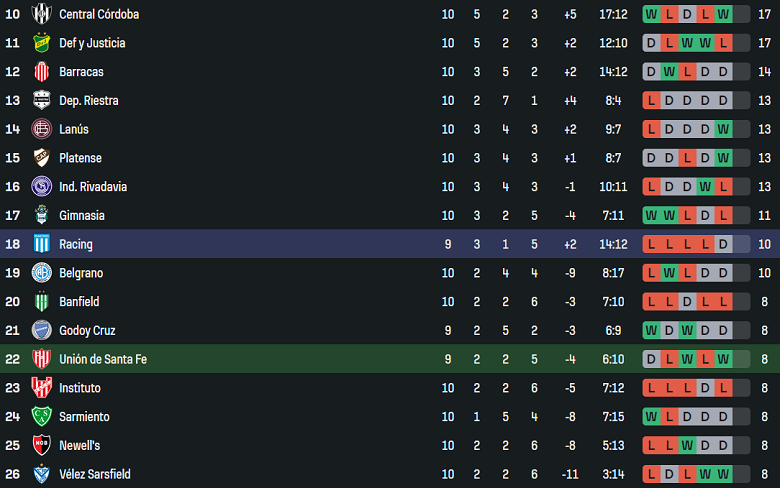Click the Newell's club crest
The height and width of the screenshot is (488, 780).
(x=42, y=445)
